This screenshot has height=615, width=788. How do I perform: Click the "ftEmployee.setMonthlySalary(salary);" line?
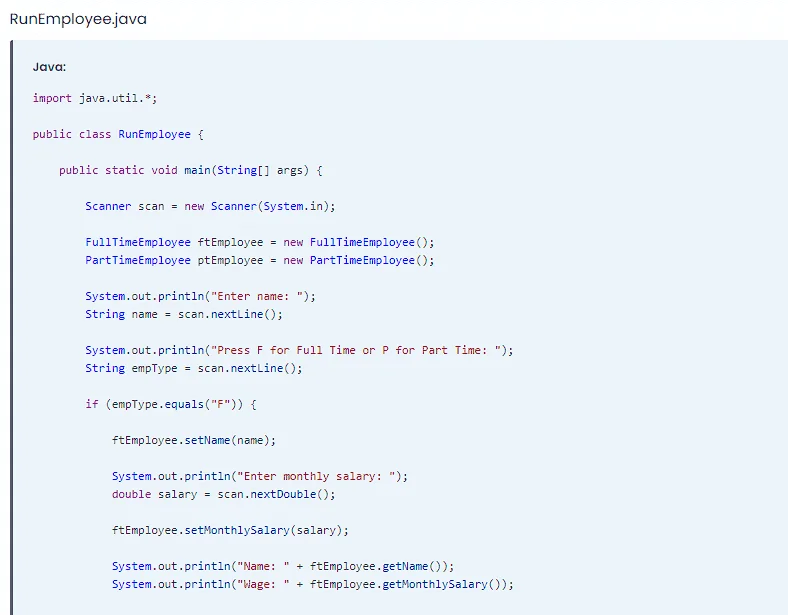click(230, 531)
